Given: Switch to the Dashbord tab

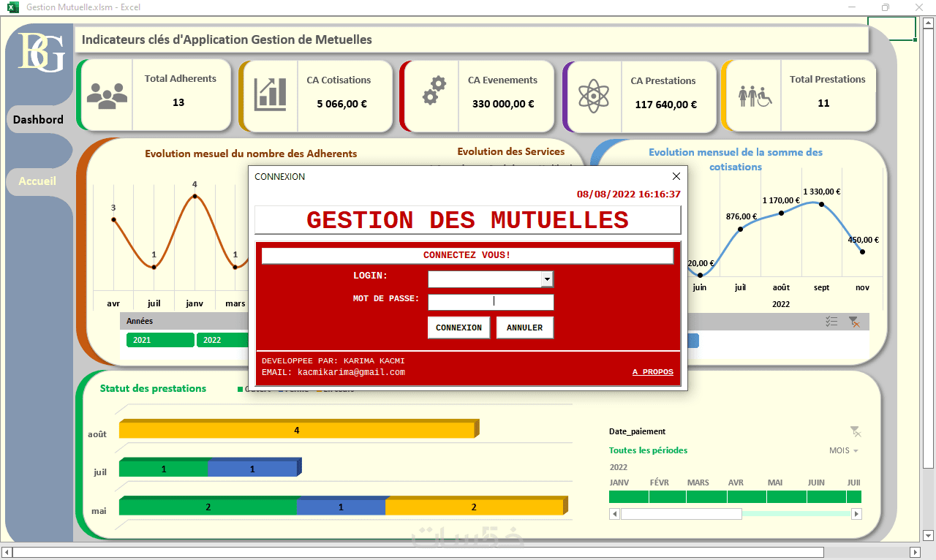Looking at the screenshot, I should pos(38,119).
